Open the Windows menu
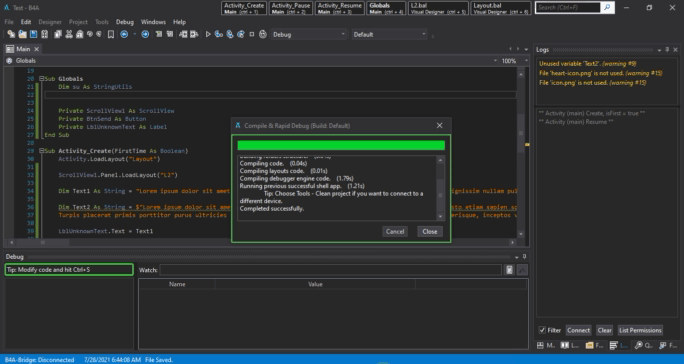Viewport: 684px width, 364px height. point(153,22)
